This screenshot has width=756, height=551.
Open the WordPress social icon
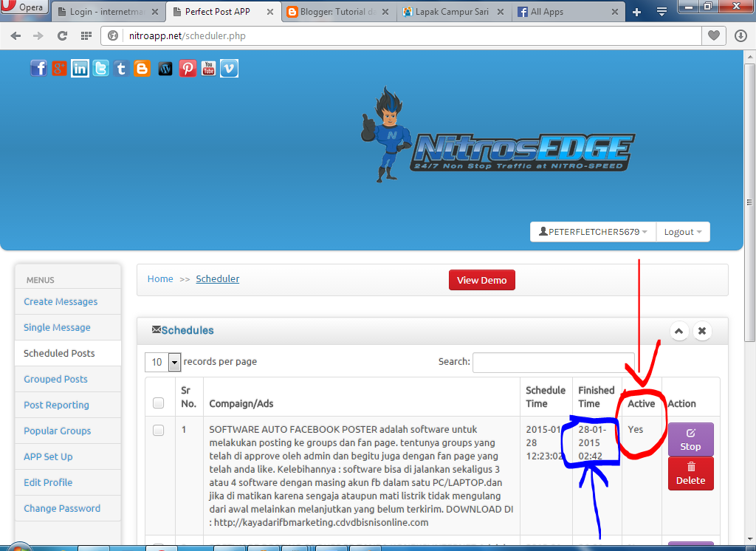click(165, 69)
